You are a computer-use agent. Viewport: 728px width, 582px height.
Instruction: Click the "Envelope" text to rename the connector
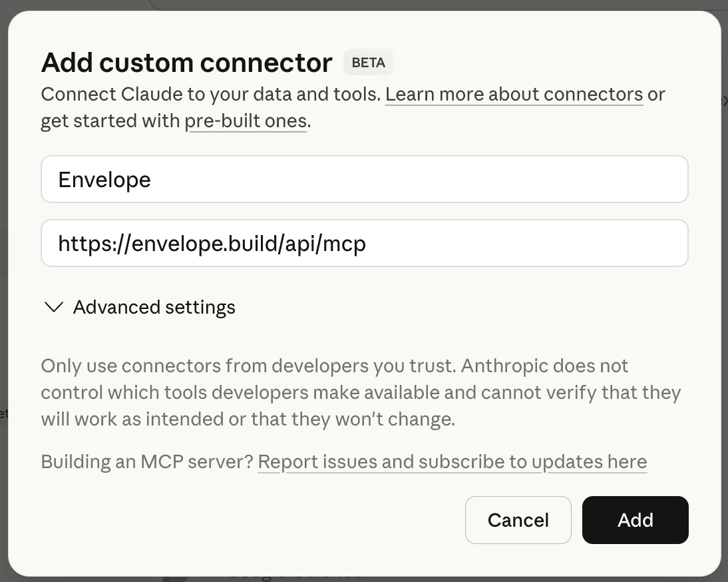pyautogui.click(x=104, y=178)
